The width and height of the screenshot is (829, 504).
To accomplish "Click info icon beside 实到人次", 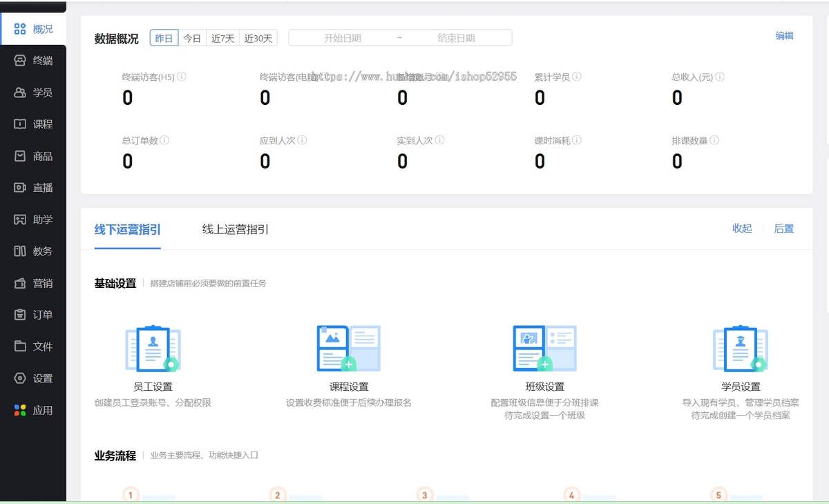I will click(439, 140).
